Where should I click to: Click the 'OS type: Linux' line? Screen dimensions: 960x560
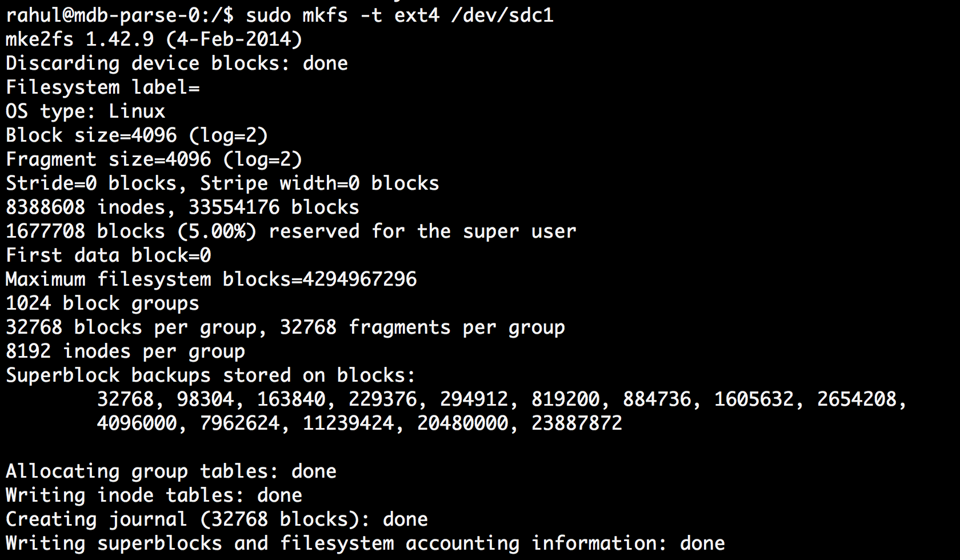coord(85,111)
